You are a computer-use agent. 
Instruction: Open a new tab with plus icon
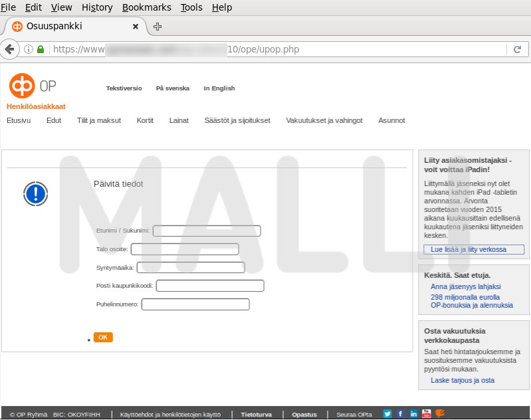click(158, 27)
